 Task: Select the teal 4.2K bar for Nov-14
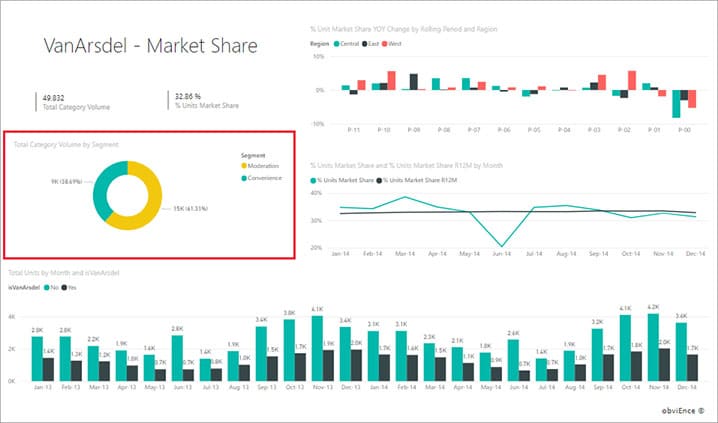point(653,347)
